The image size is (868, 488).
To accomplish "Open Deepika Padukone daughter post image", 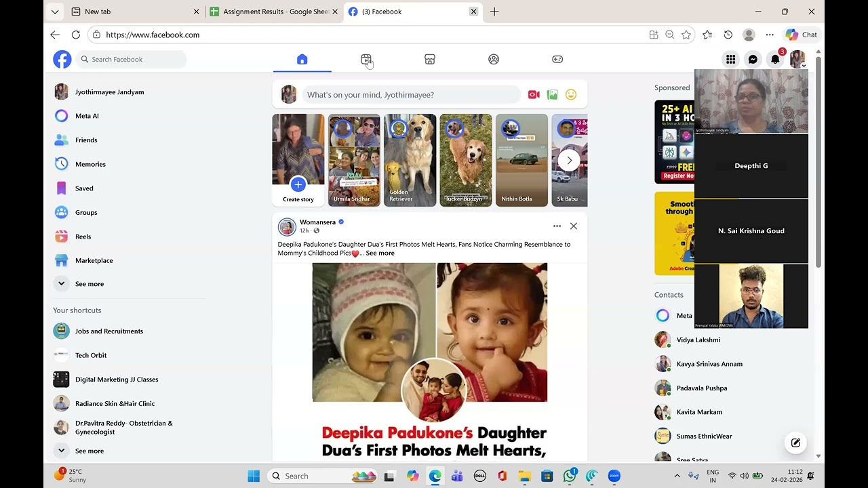I will 430,362.
